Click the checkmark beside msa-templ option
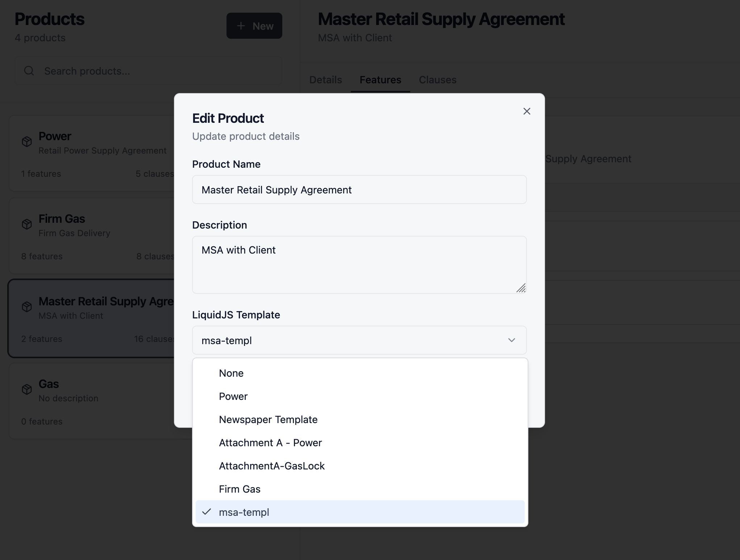 pos(207,512)
